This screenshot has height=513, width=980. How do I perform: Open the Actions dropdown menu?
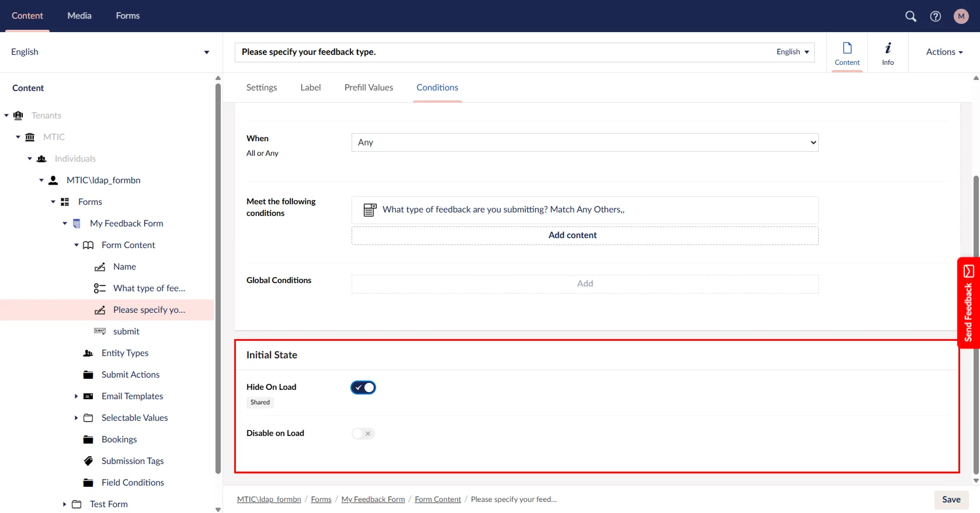944,52
